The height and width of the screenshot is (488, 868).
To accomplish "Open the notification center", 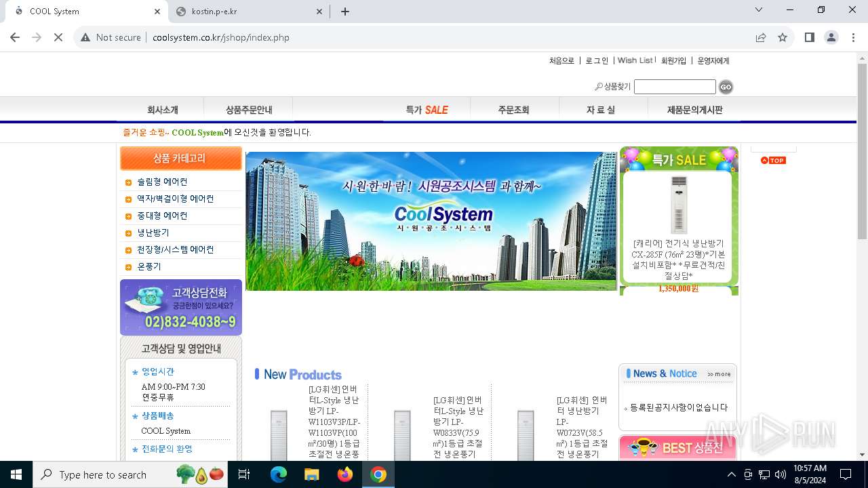I will pyautogui.click(x=846, y=474).
